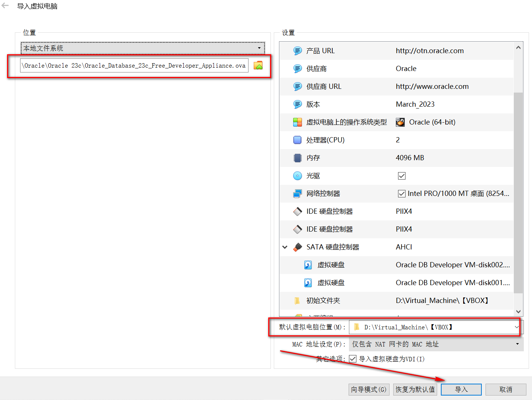Select the Oracle DB Developer VM-disk001 value
The image size is (532, 400).
point(453,283)
